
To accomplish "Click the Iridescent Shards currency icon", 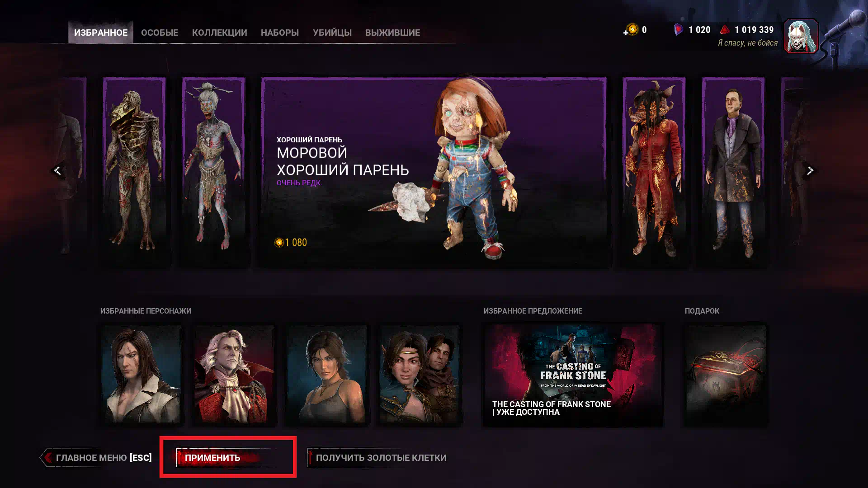I will tap(678, 30).
